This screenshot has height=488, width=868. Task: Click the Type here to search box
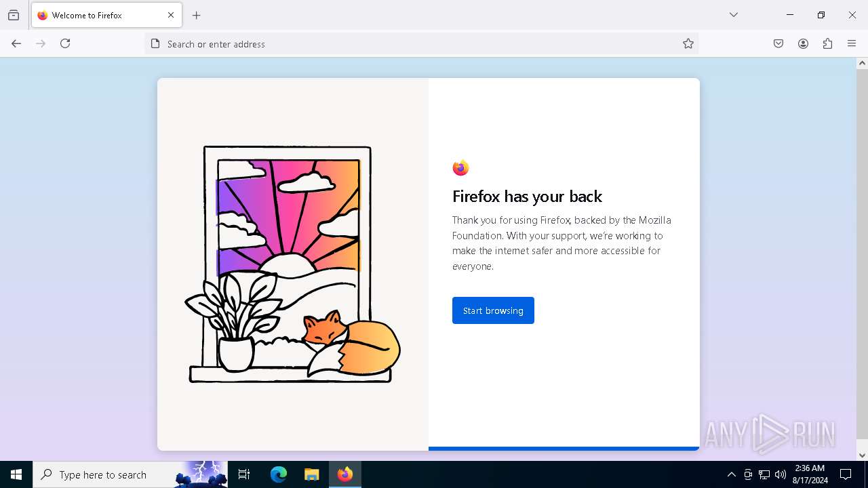coord(130,474)
